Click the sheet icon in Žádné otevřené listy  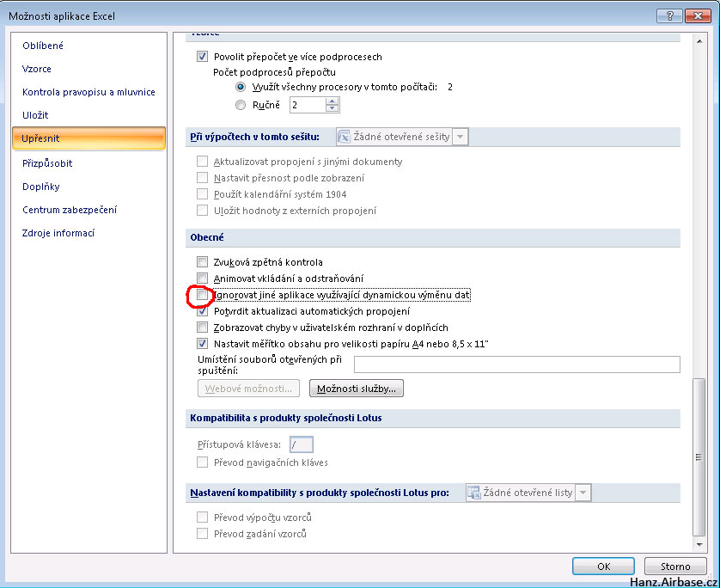pos(473,493)
